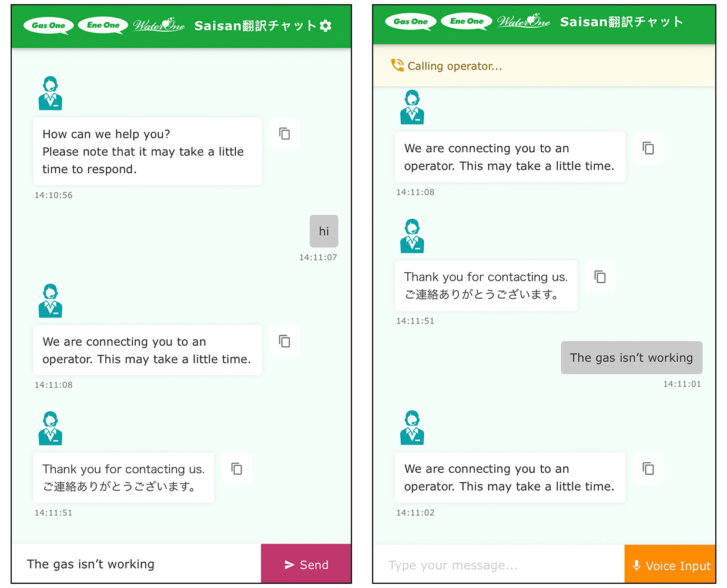This screenshot has width=727, height=588.
Task: Copy right 'Thank you for contacting us' message
Action: click(600, 277)
